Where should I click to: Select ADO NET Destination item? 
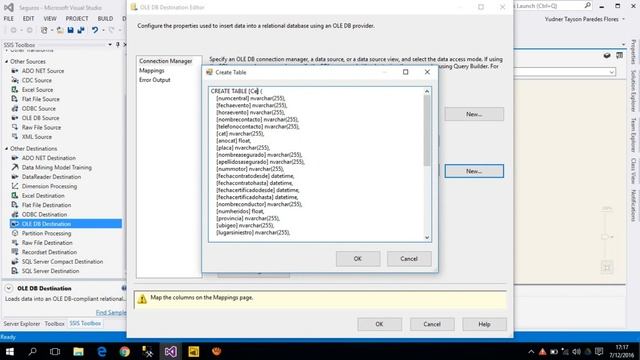coord(49,158)
